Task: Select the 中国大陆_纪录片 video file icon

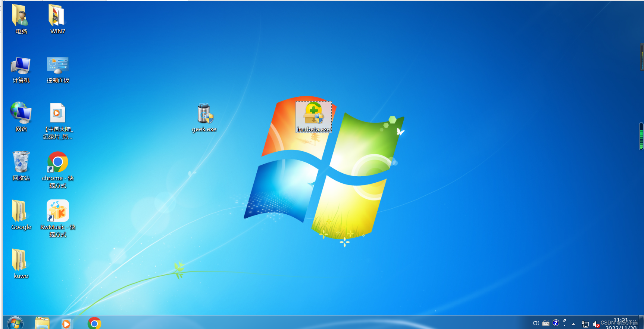Action: [x=57, y=113]
